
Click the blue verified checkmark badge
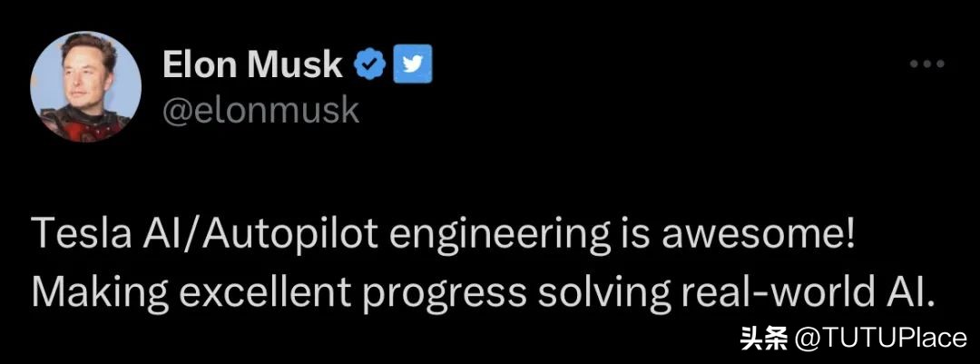[372, 64]
